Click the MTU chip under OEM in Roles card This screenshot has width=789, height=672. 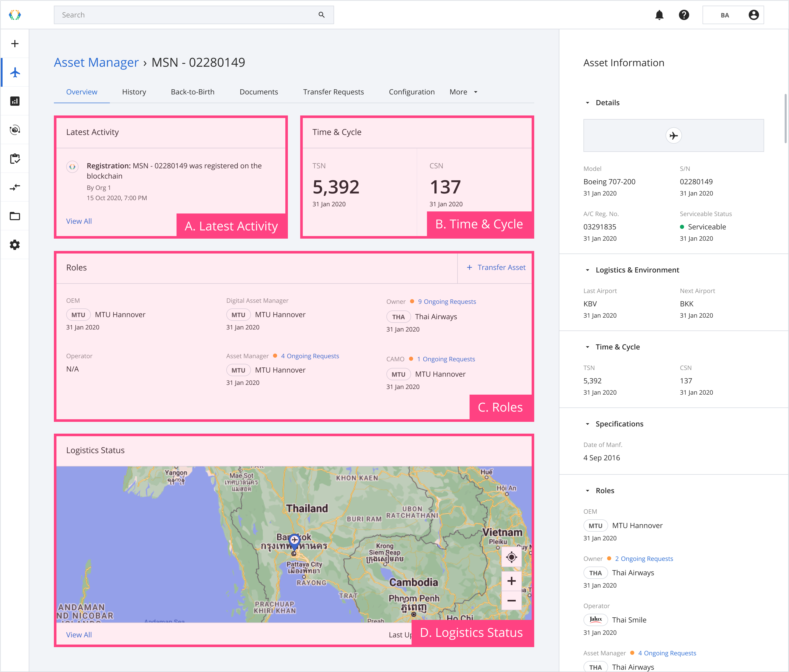[x=79, y=315]
